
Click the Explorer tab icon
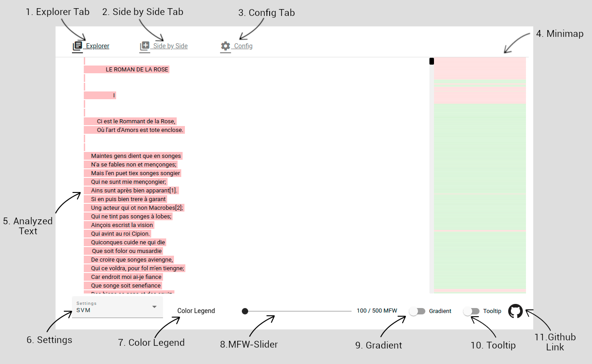click(78, 46)
